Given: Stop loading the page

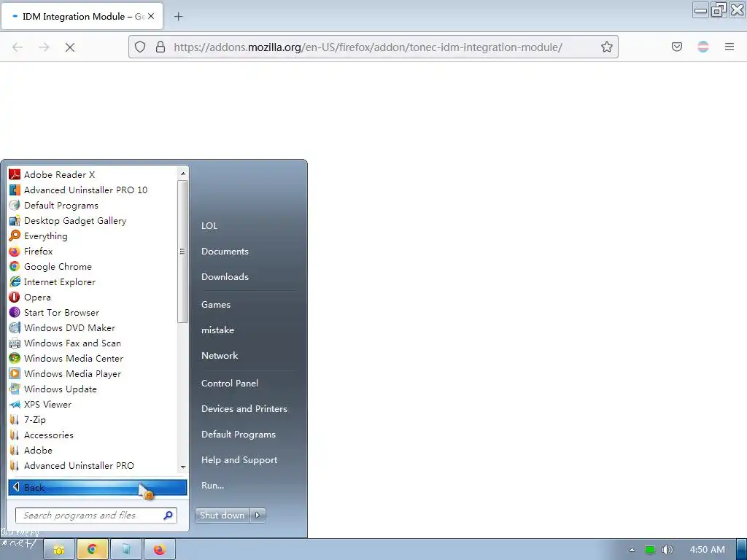Looking at the screenshot, I should (70, 47).
